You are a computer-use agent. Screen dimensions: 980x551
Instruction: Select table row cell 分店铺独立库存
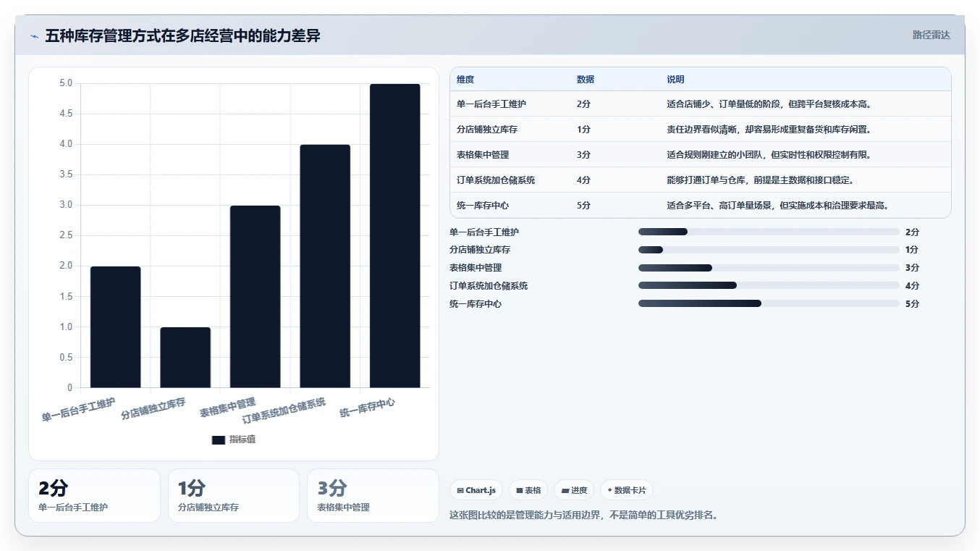coord(487,130)
